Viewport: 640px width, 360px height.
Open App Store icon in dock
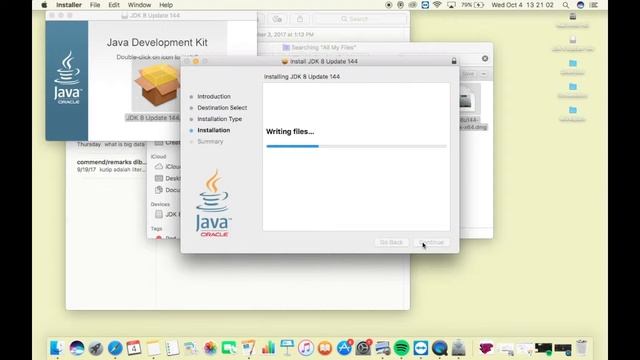[x=344, y=348]
